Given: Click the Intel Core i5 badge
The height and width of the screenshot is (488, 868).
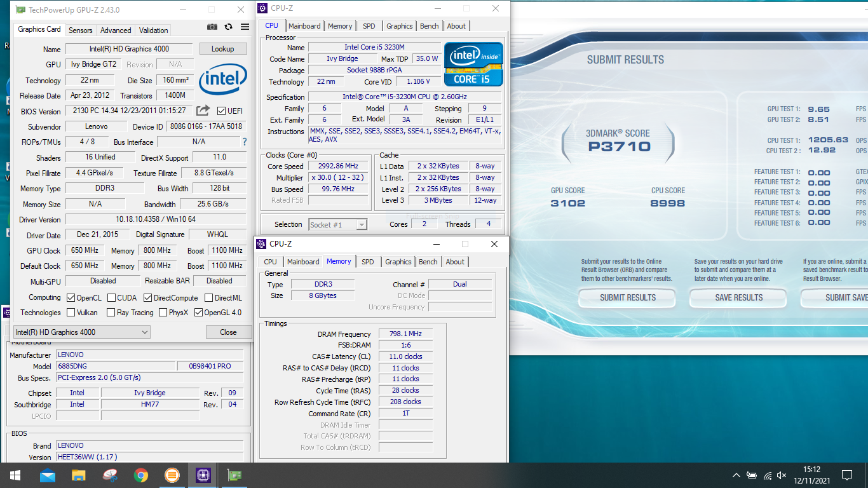Looking at the screenshot, I should tap(473, 64).
